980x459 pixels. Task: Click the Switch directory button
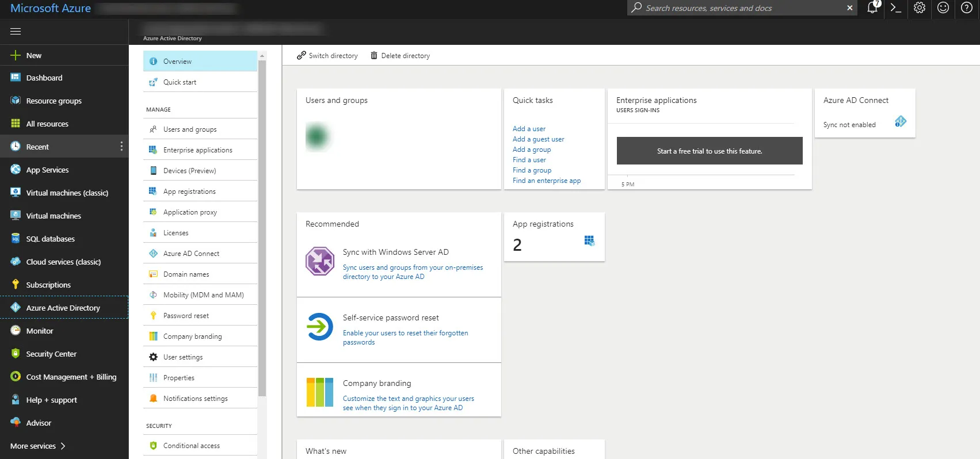pyautogui.click(x=327, y=56)
